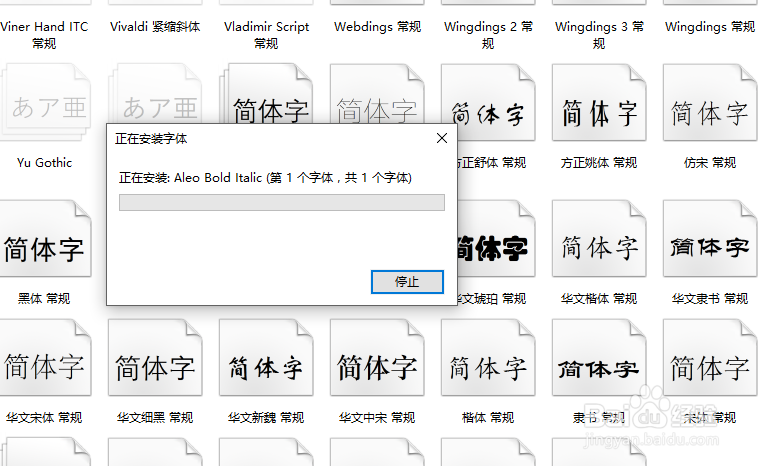Click the Wingdings 2 常规 label
The height and width of the screenshot is (466, 761).
[488, 35]
